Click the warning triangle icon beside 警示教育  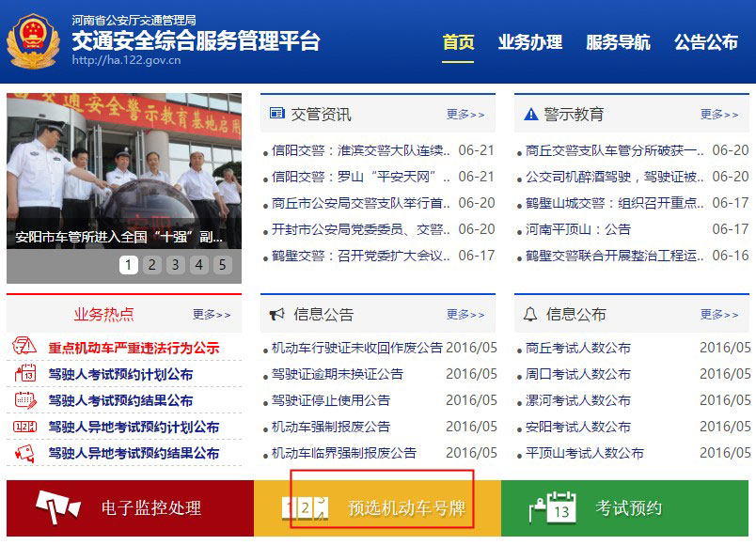pyautogui.click(x=528, y=112)
